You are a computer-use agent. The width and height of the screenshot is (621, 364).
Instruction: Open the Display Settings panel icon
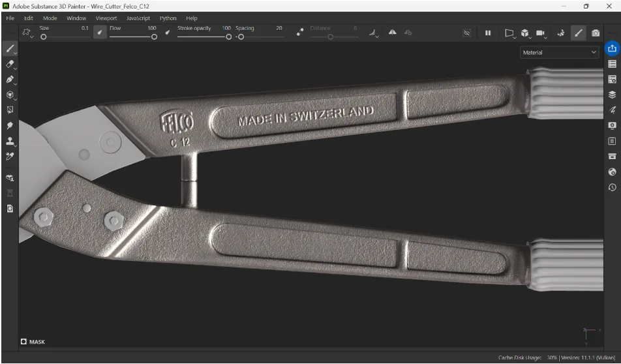click(613, 125)
